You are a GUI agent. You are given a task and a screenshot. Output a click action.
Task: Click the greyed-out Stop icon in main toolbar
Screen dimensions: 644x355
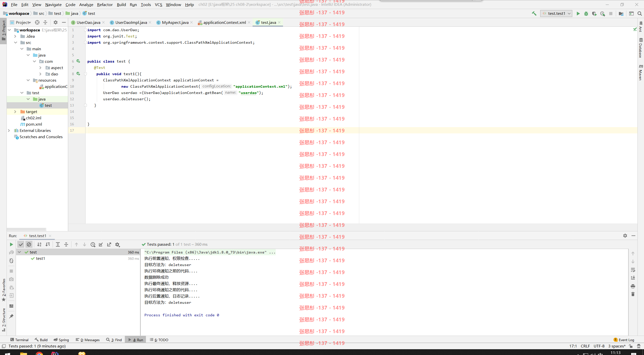pyautogui.click(x=611, y=14)
